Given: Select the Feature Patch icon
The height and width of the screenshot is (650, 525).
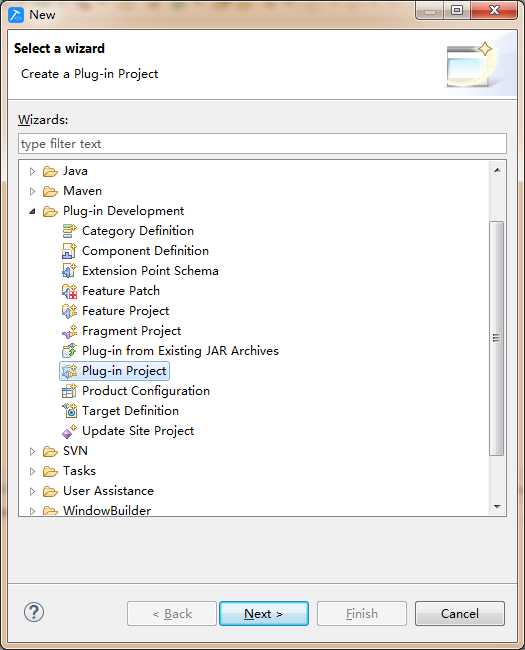Looking at the screenshot, I should (69, 291).
